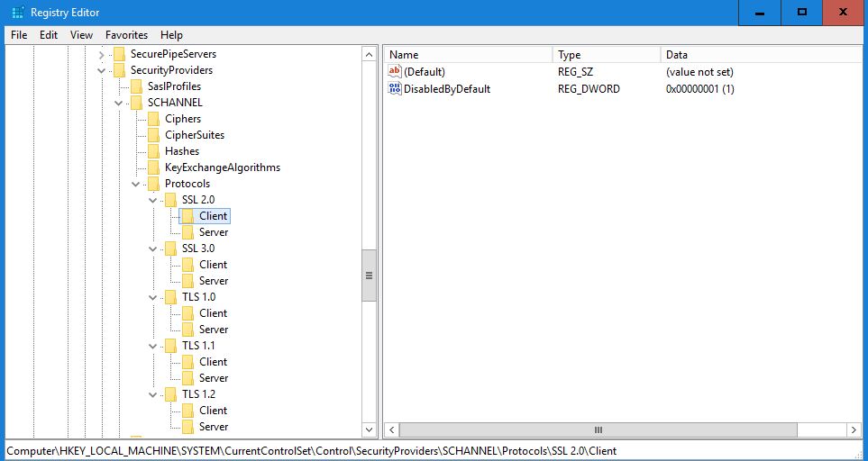Select the TLS 1.0 folder icon
The image size is (868, 461).
pyautogui.click(x=170, y=297)
